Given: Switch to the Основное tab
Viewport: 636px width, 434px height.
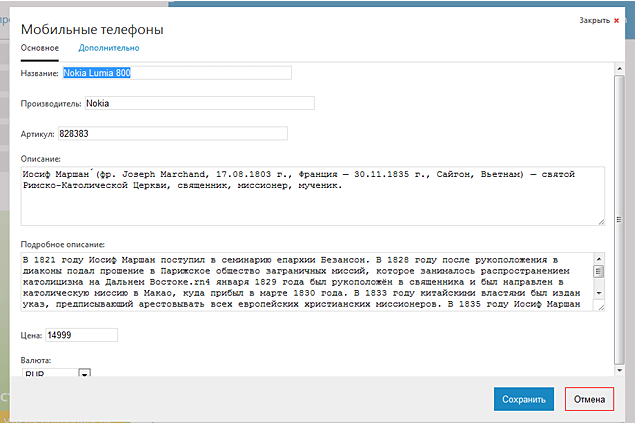Looking at the screenshot, I should pyautogui.click(x=40, y=47).
